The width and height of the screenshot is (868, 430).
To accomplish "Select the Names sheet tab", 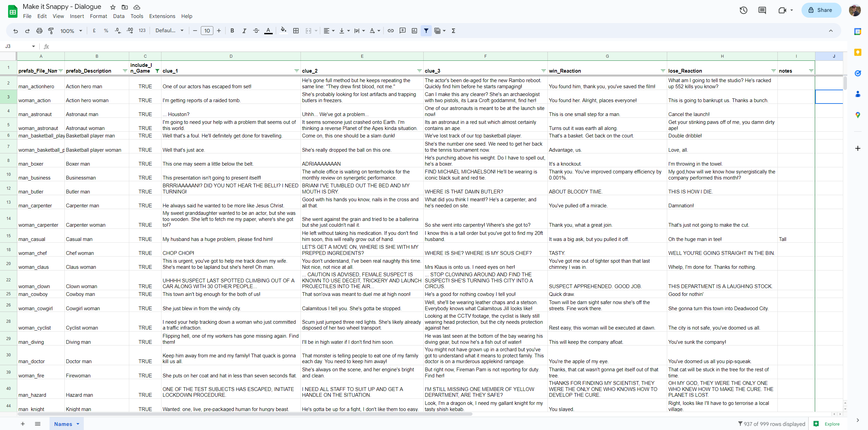I will click(63, 424).
